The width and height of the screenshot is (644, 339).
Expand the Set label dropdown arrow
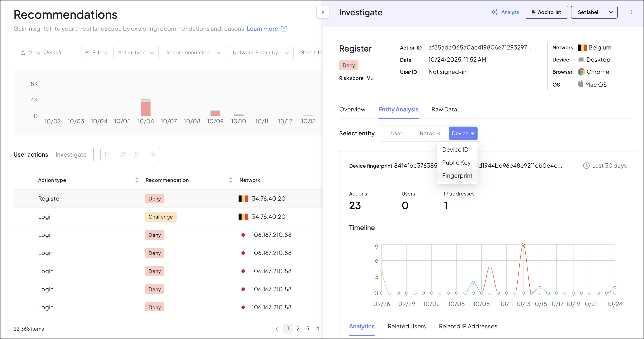pos(611,12)
